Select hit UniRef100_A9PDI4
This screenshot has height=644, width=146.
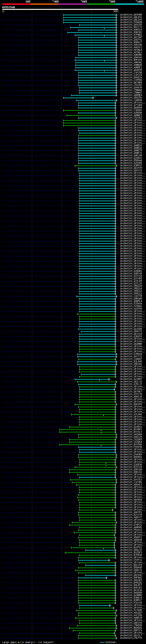tap(131, 30)
